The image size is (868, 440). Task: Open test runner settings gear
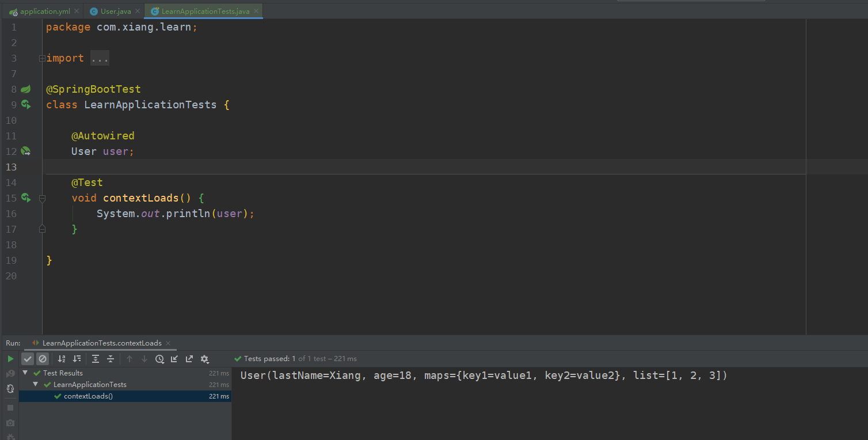204,359
